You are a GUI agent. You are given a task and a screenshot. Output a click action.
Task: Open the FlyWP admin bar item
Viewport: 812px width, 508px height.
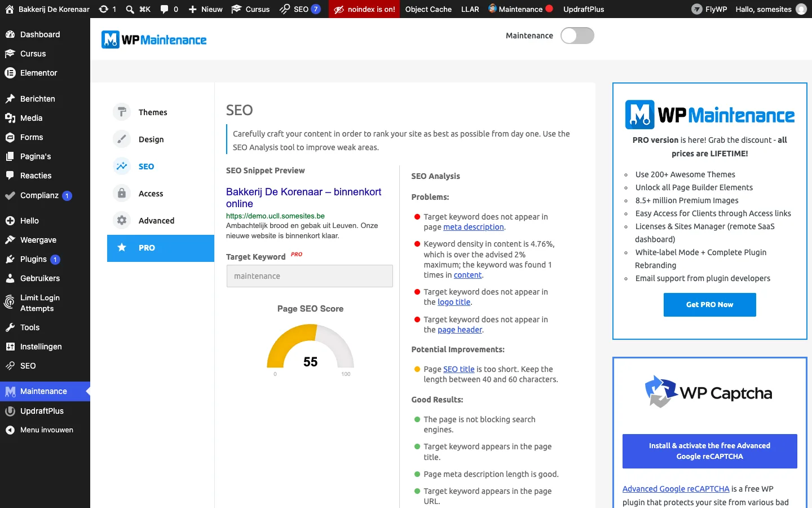(709, 9)
